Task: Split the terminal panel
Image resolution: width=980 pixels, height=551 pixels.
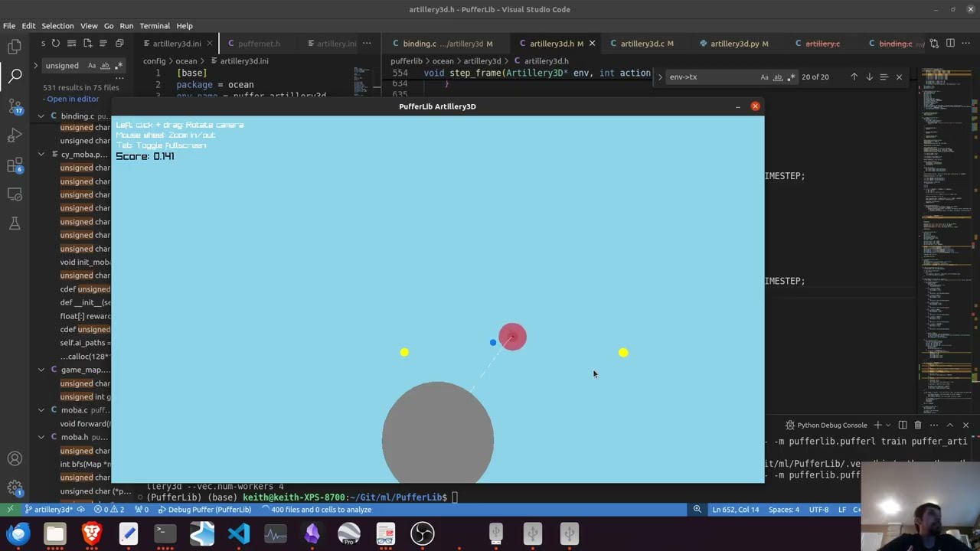Action: pyautogui.click(x=902, y=425)
